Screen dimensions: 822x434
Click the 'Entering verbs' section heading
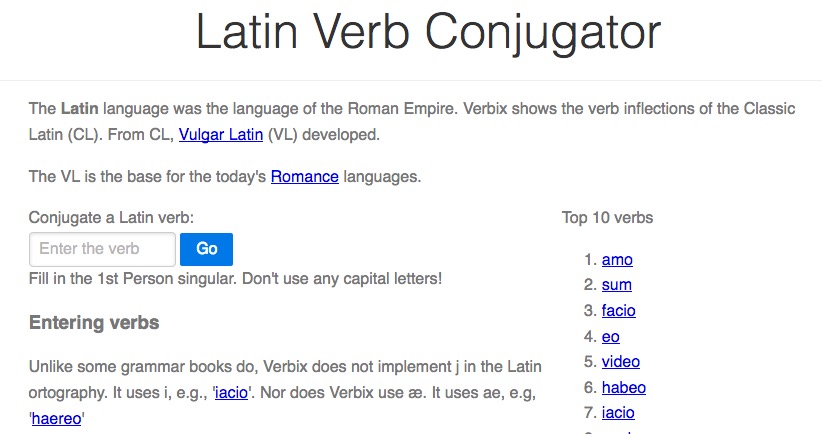(x=94, y=322)
